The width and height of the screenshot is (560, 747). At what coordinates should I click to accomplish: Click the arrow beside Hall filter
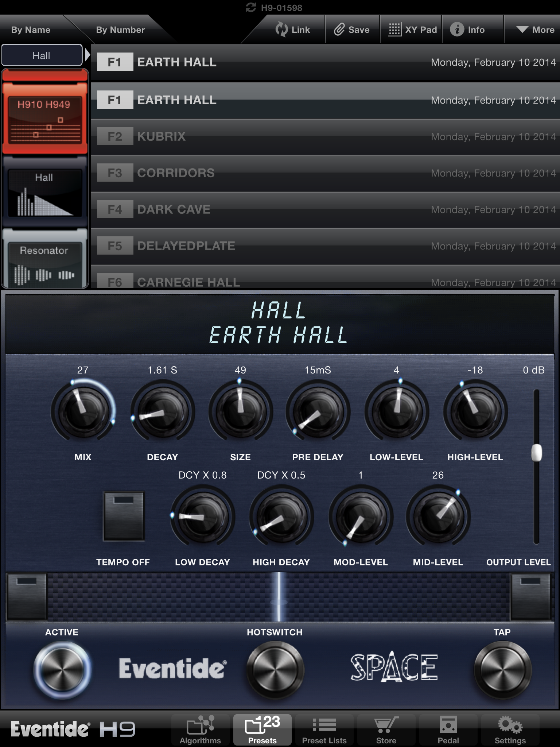click(87, 55)
